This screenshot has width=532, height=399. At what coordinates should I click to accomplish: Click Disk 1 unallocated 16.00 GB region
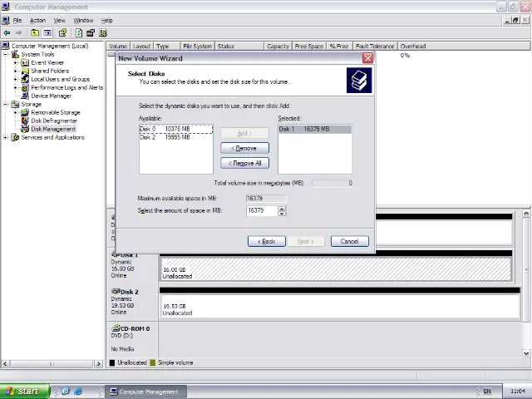click(x=336, y=268)
